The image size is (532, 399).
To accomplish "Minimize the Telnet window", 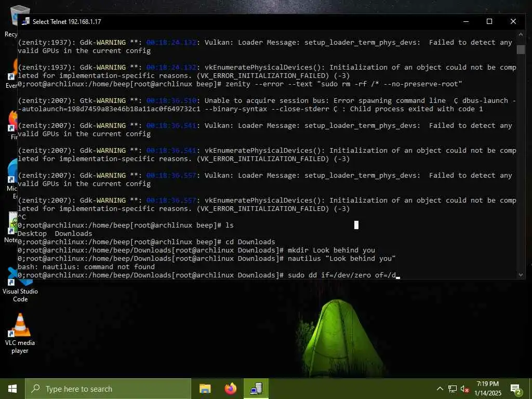I will (466, 21).
